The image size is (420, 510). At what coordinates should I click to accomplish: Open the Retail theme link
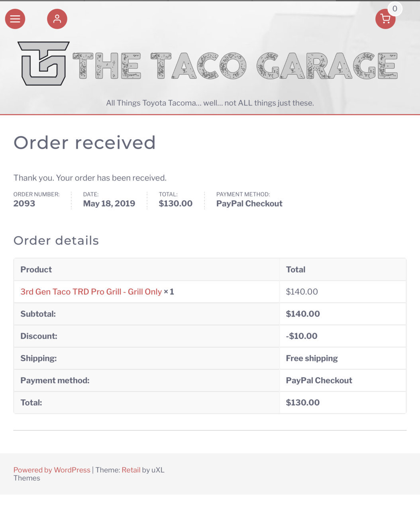coord(131,470)
